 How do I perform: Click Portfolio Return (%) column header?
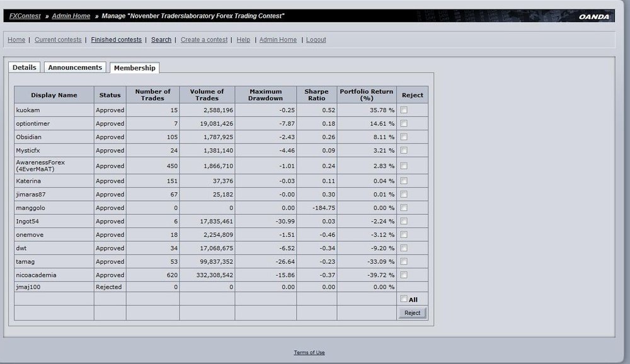click(x=367, y=95)
